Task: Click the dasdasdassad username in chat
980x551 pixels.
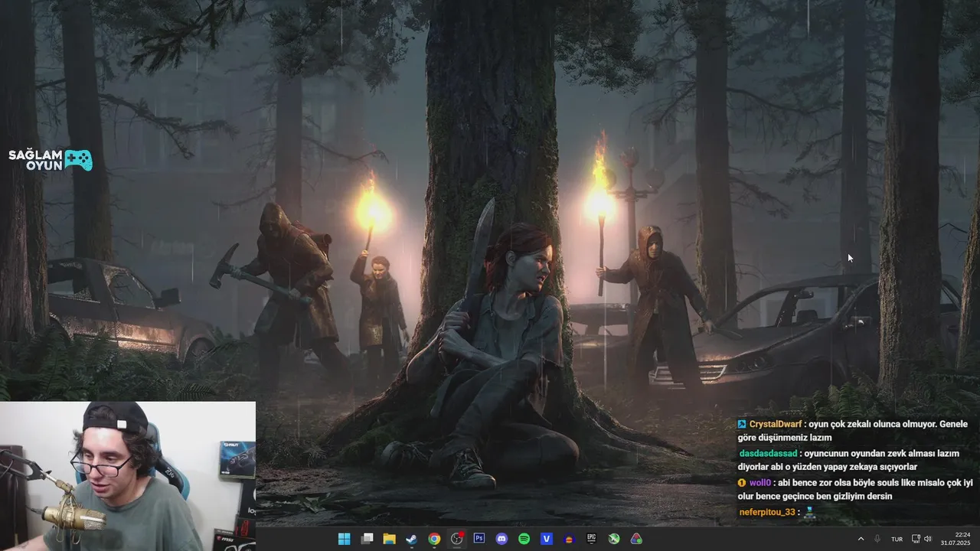Action: coord(768,453)
